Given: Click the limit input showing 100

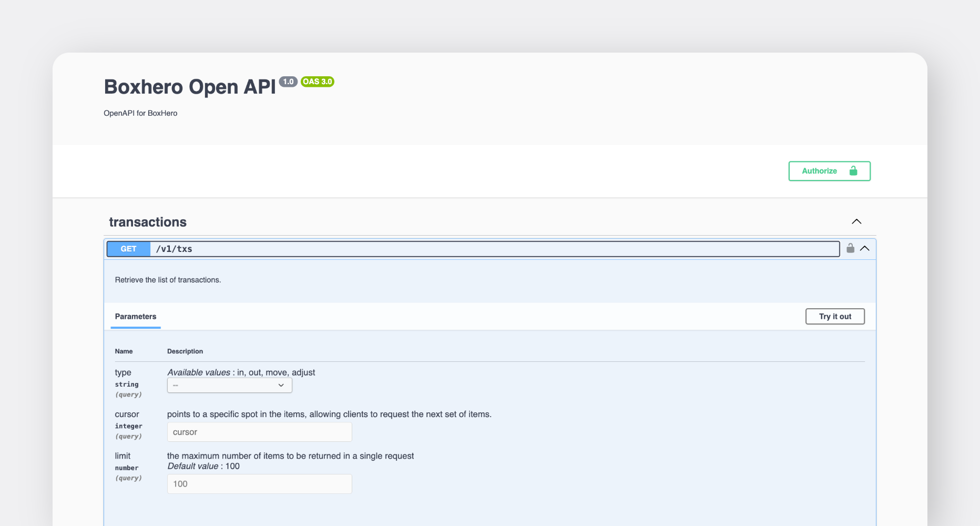Looking at the screenshot, I should (259, 483).
